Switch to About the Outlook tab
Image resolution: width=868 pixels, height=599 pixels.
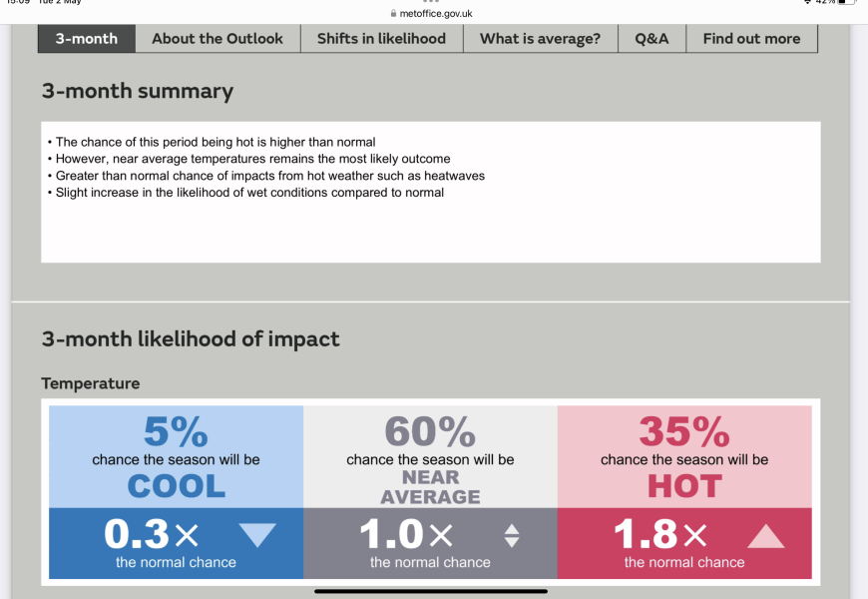point(217,39)
